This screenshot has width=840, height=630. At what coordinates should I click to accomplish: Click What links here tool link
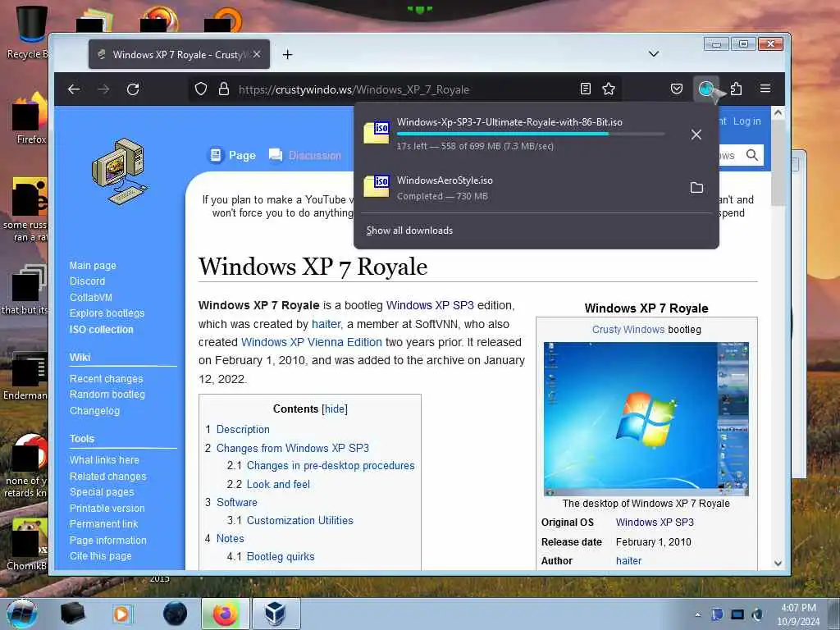pos(104,460)
